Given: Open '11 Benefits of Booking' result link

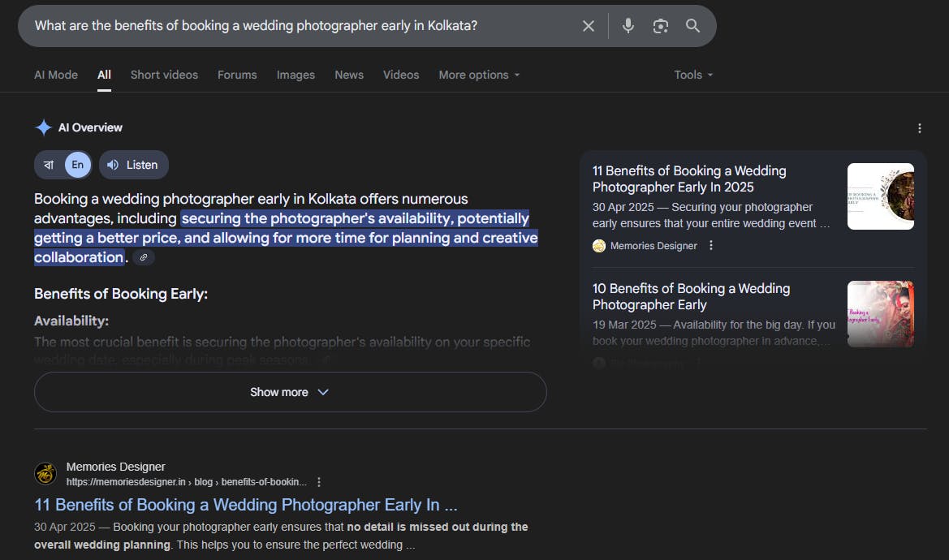Looking at the screenshot, I should [x=246, y=505].
